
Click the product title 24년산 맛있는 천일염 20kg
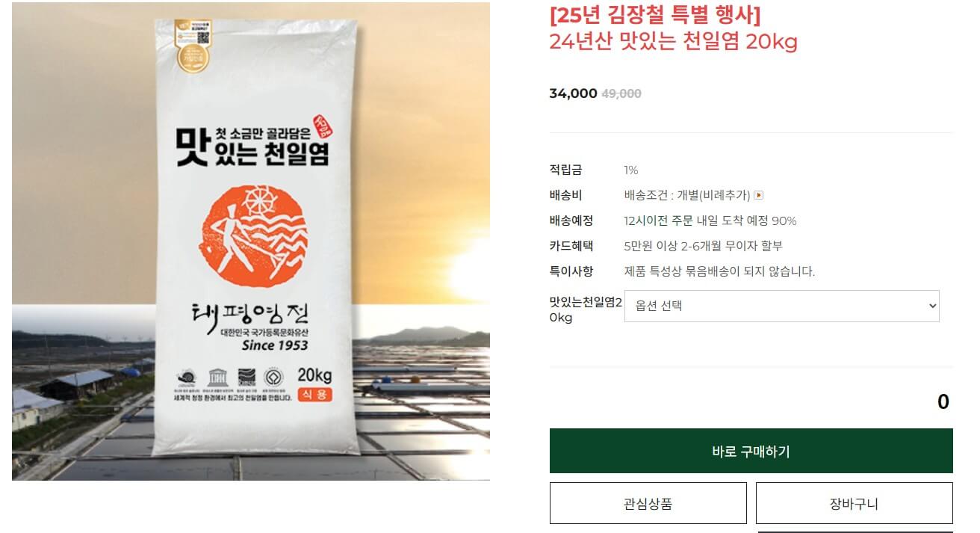coord(673,41)
